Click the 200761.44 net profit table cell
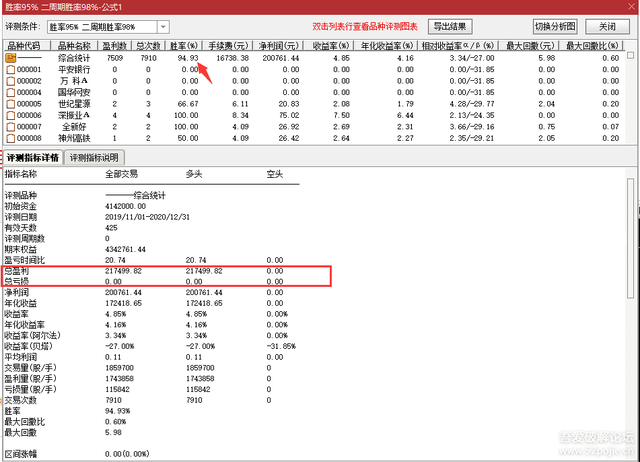640x462 pixels. [281, 58]
